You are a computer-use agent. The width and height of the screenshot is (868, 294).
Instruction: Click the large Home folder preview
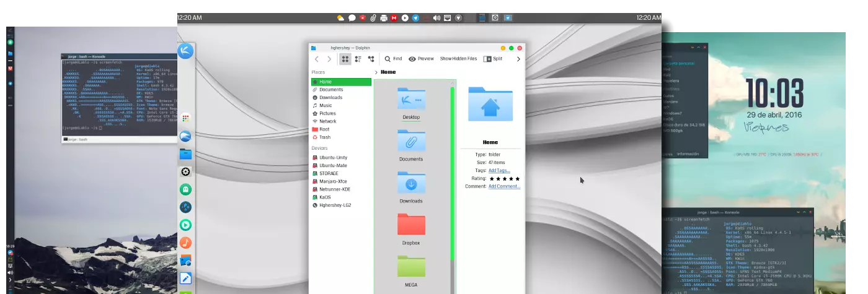tap(490, 103)
